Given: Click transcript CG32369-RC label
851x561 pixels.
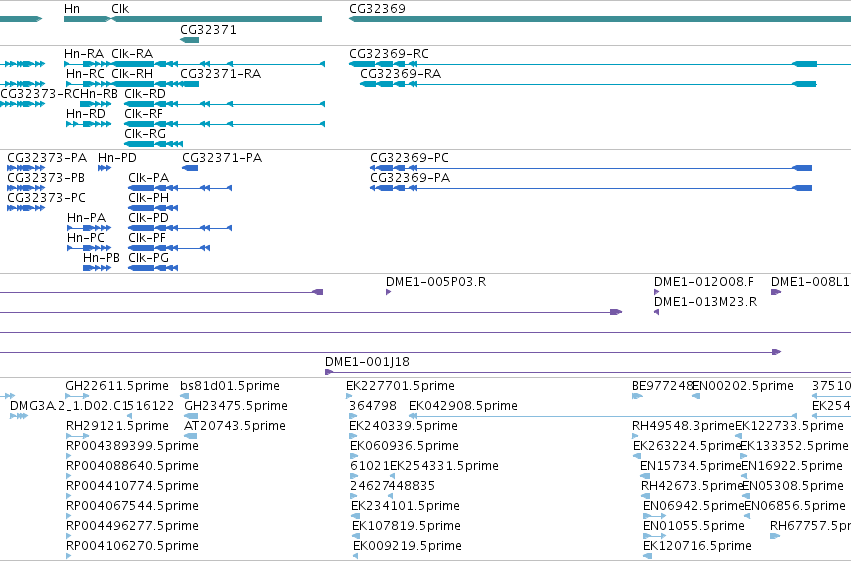Looking at the screenshot, I should point(389,54).
